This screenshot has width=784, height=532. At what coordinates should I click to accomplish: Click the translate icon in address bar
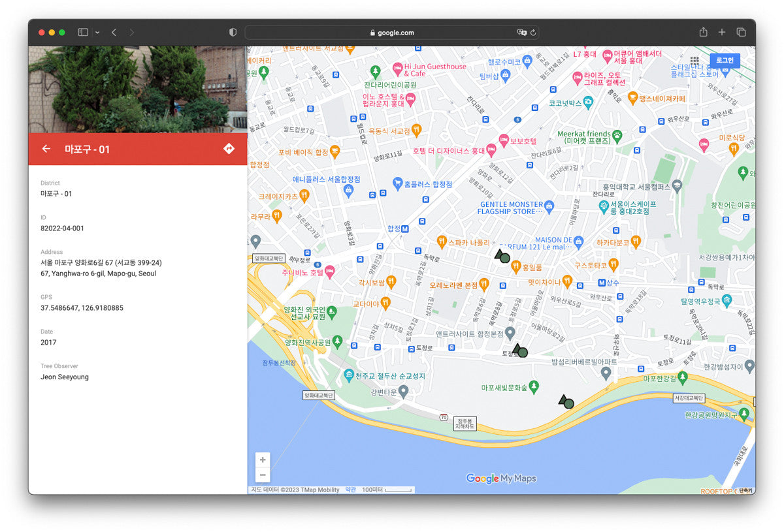coord(521,33)
